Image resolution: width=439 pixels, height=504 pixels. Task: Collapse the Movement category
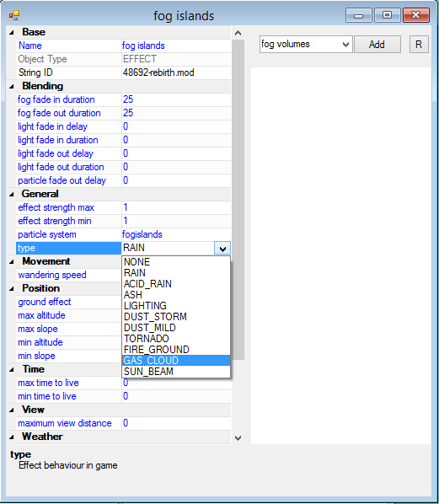[x=12, y=261]
